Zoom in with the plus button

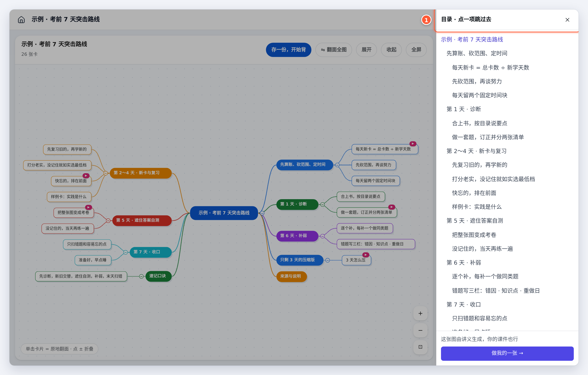(x=420, y=313)
